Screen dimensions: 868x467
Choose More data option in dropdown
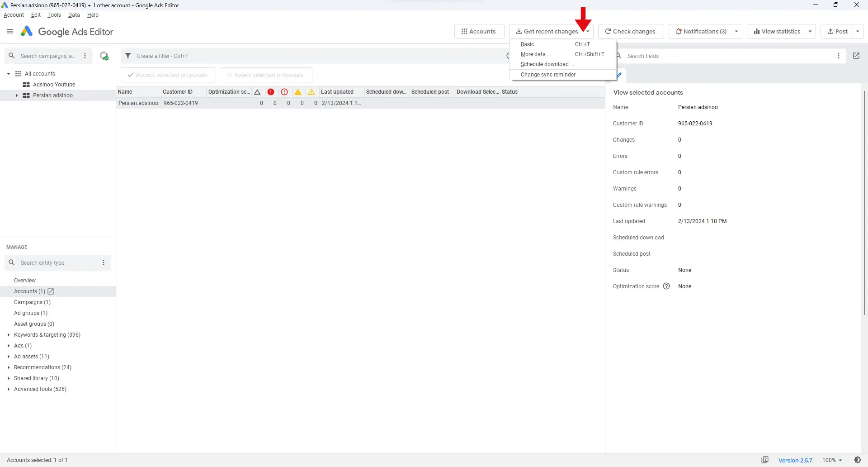[x=563, y=54]
